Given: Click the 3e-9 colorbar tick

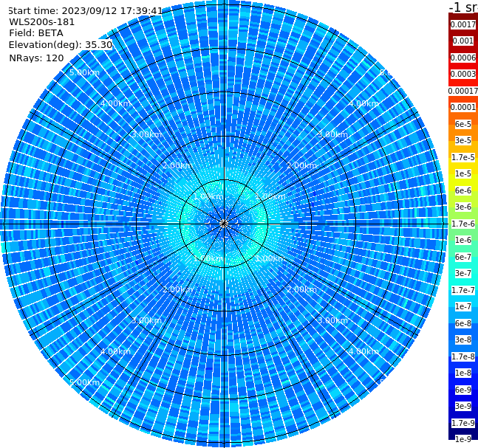Looking at the screenshot, I should click(x=463, y=406).
